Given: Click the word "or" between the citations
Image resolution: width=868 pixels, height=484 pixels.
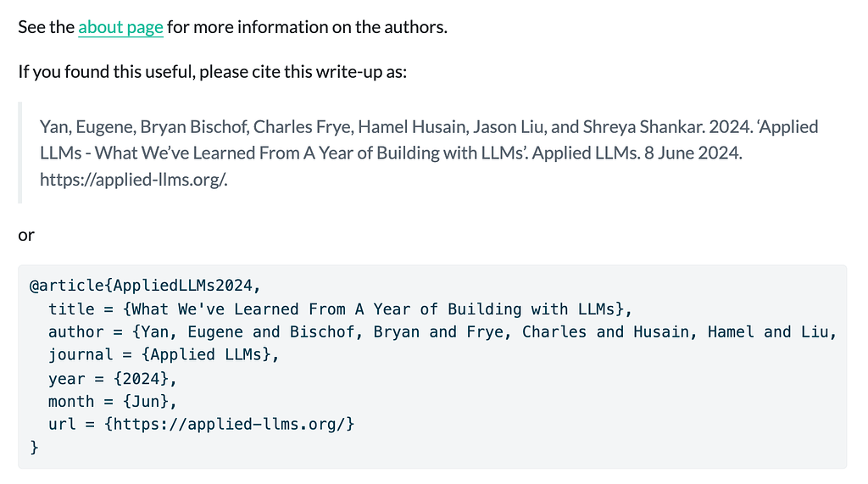Looking at the screenshot, I should (x=26, y=235).
